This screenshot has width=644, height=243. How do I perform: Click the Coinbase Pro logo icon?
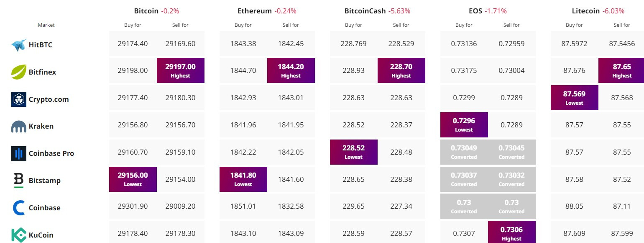coord(19,154)
